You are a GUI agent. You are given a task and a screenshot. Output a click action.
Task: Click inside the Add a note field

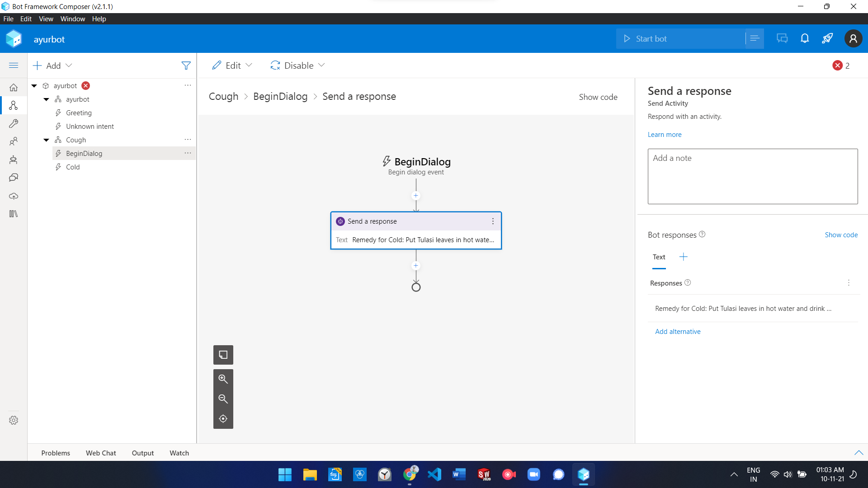(x=752, y=176)
